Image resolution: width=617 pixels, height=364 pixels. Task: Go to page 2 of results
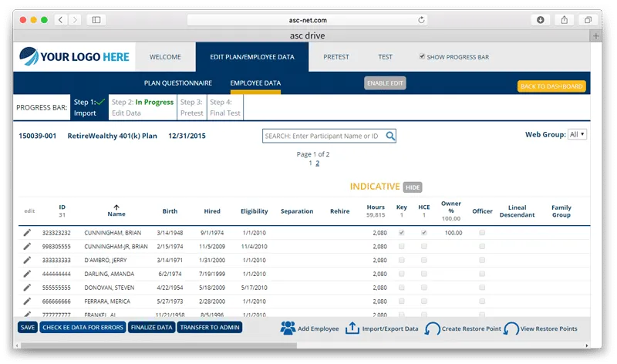pyautogui.click(x=317, y=163)
